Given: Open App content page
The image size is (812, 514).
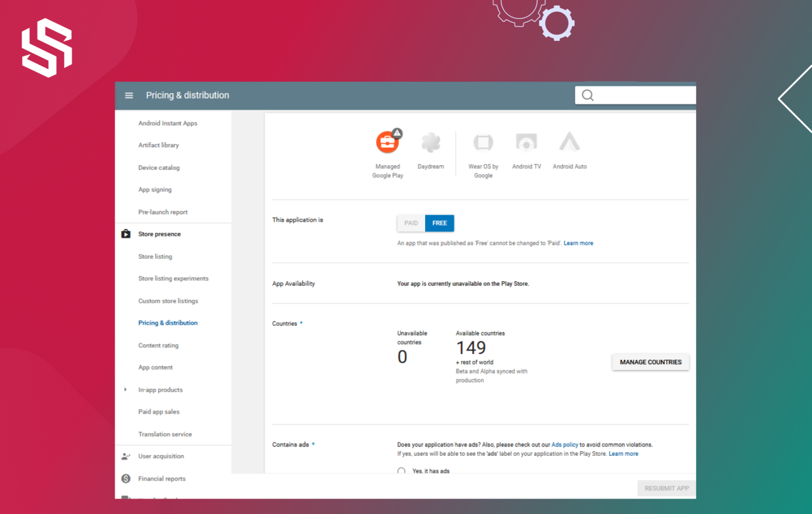Looking at the screenshot, I should [x=155, y=367].
